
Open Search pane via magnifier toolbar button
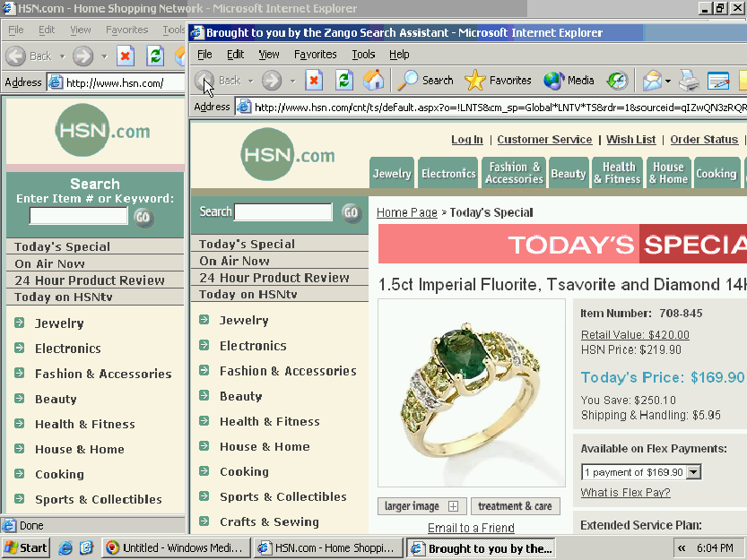coord(425,80)
